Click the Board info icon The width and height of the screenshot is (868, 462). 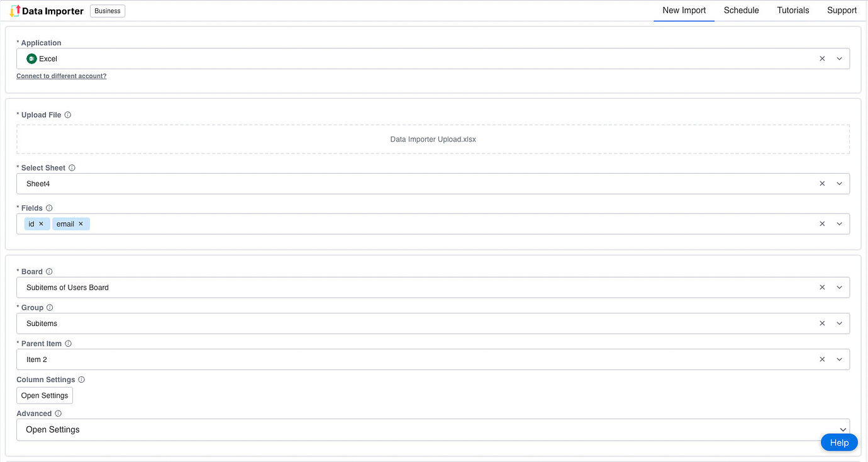point(49,271)
